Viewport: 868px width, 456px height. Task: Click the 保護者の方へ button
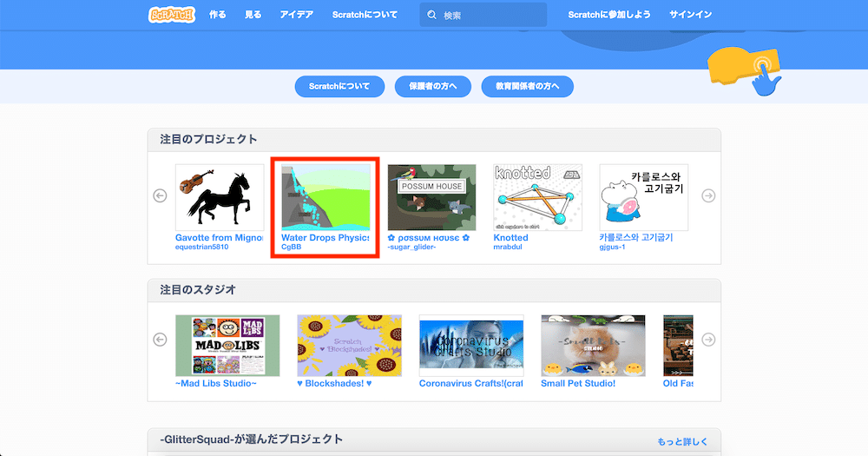[x=433, y=87]
